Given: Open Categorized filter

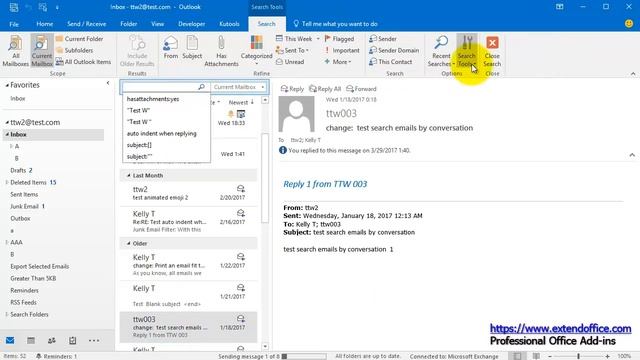Looking at the screenshot, I should [x=256, y=51].
